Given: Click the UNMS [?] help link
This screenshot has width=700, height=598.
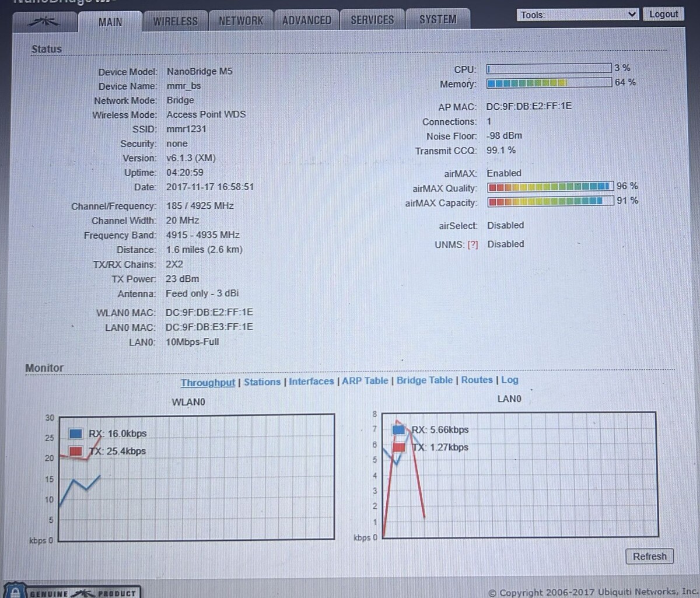Looking at the screenshot, I should (x=473, y=244).
